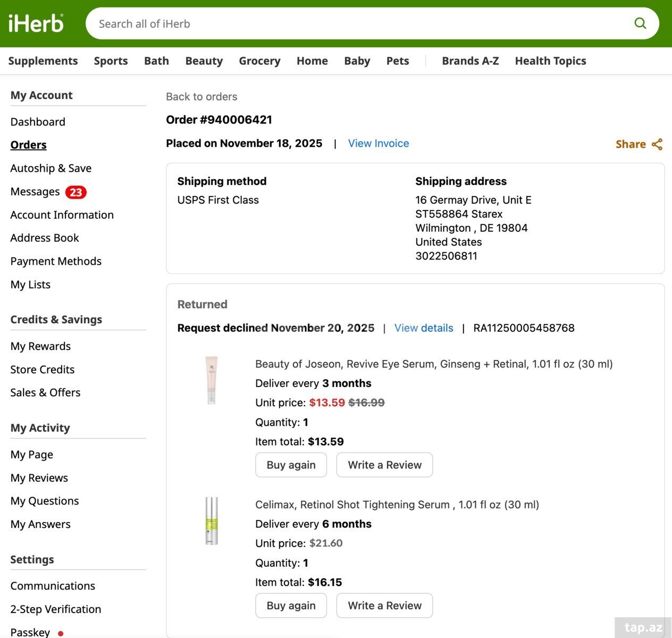This screenshot has height=638, width=672.
Task: Open Passkey settings
Action: click(30, 632)
